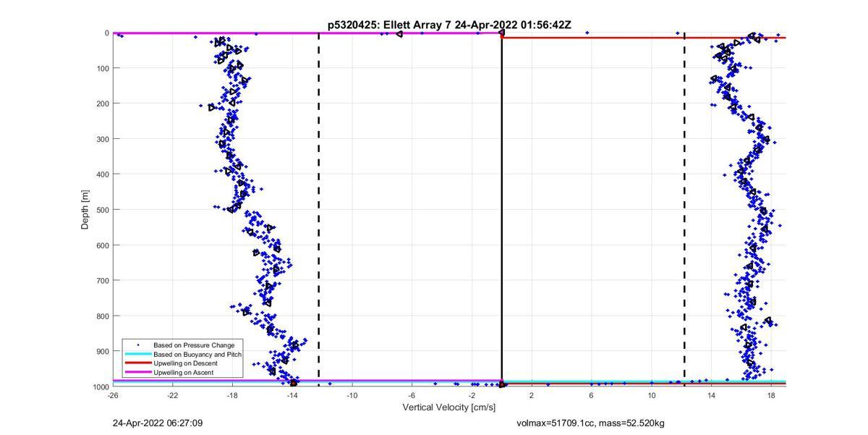868x435 pixels.
Task: Click x-axis tick label '-26'
Action: coord(113,395)
